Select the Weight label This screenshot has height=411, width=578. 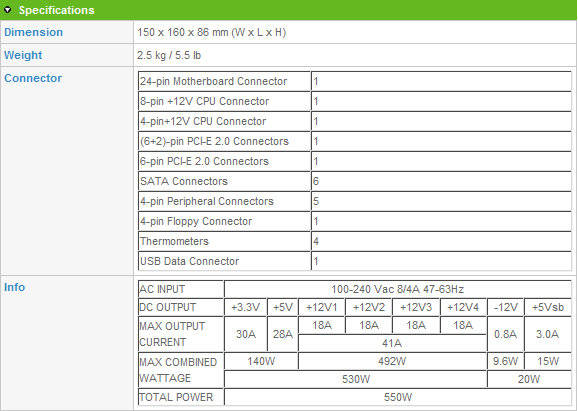pyautogui.click(x=23, y=55)
